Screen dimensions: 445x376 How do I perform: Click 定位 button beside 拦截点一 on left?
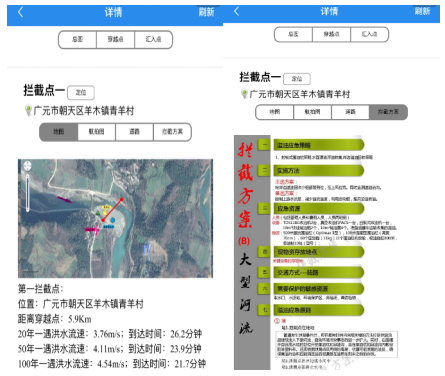point(81,93)
